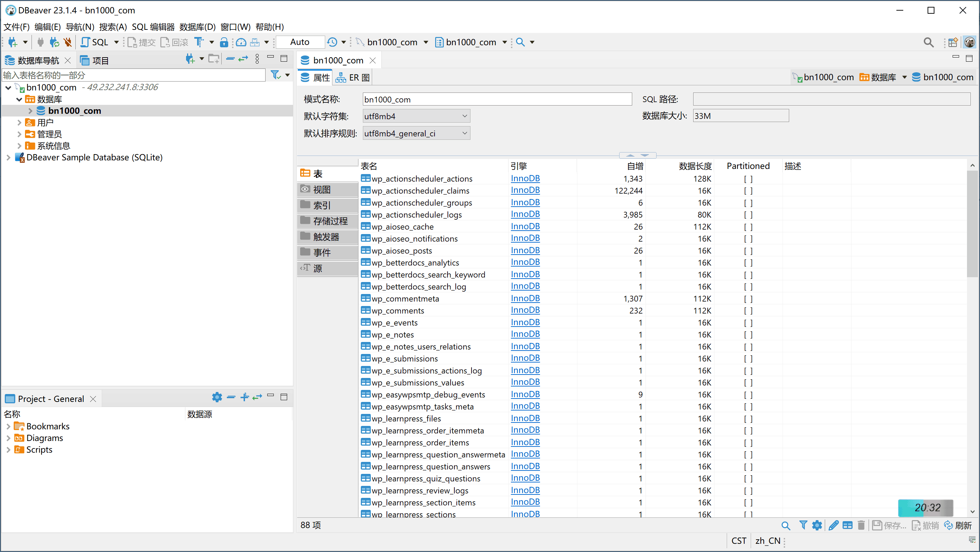Image resolution: width=980 pixels, height=552 pixels.
Task: Click InnoDB link for wp_aioseo_posts
Action: click(x=525, y=251)
